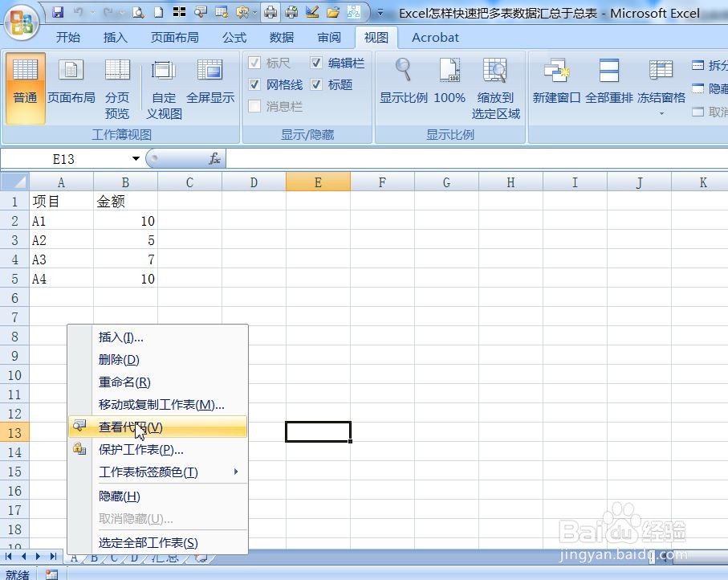Select 全屏显示 view
This screenshot has height=580, width=728.
click(x=210, y=84)
